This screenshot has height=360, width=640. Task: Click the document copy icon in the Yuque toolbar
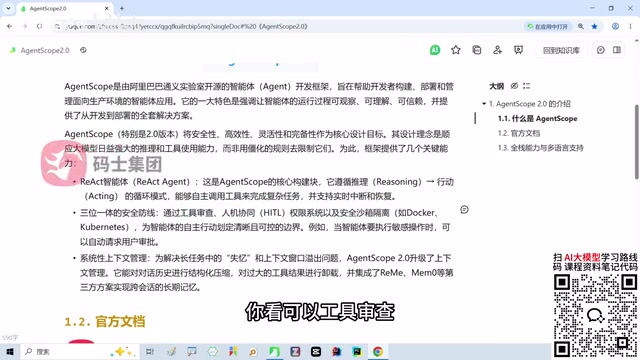(x=476, y=50)
